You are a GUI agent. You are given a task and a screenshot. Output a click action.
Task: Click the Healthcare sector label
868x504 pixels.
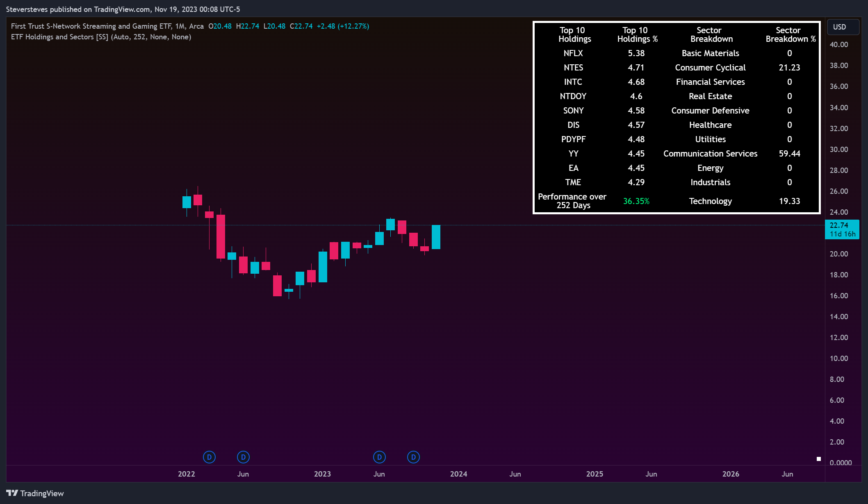(x=710, y=125)
